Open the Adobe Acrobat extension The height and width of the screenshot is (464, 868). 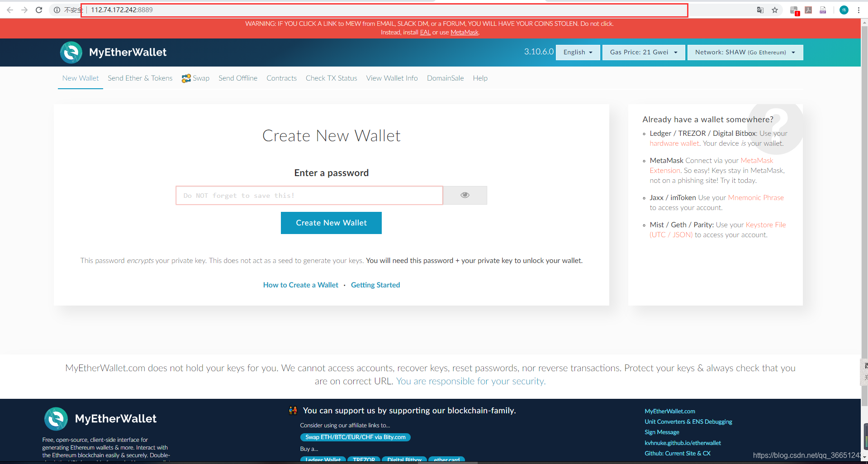coord(808,10)
